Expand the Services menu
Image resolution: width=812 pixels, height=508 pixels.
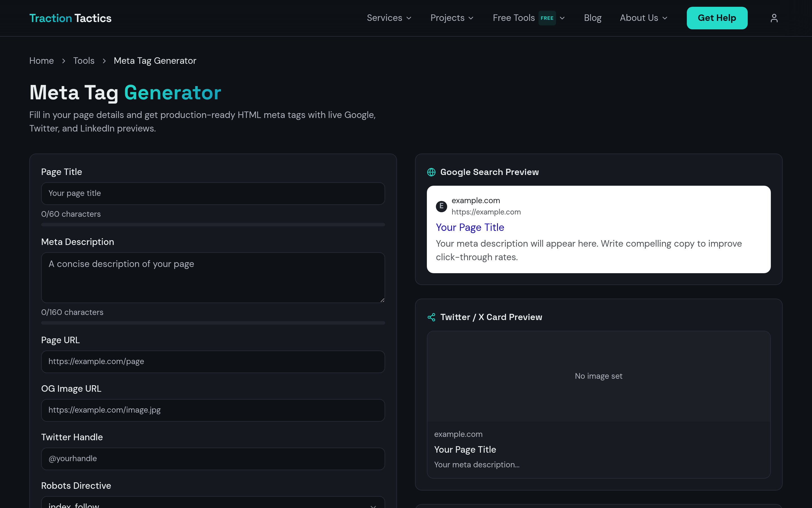[x=389, y=18]
